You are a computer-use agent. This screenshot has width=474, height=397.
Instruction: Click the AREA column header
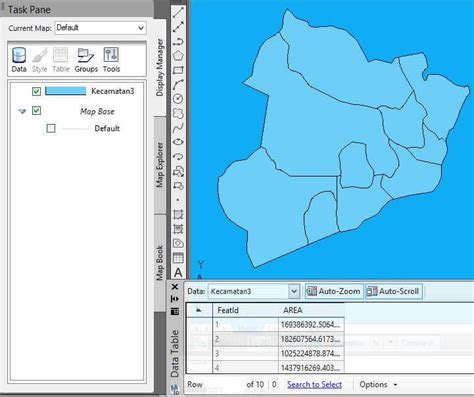click(x=311, y=310)
